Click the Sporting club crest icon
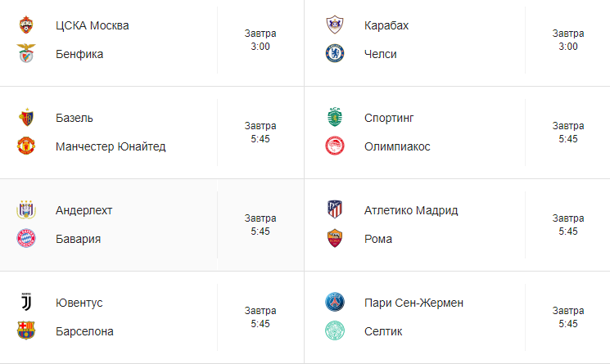Image resolution: width=610 pixels, height=364 pixels. [x=334, y=118]
